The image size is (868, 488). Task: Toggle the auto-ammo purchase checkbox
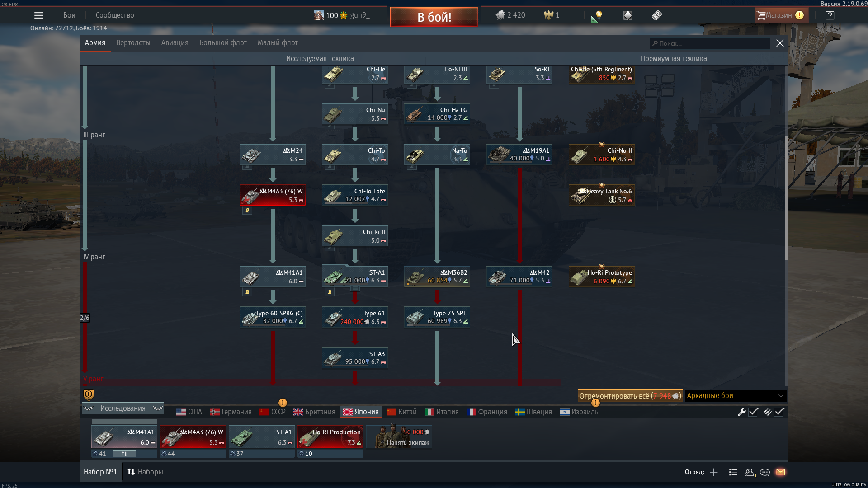click(779, 412)
